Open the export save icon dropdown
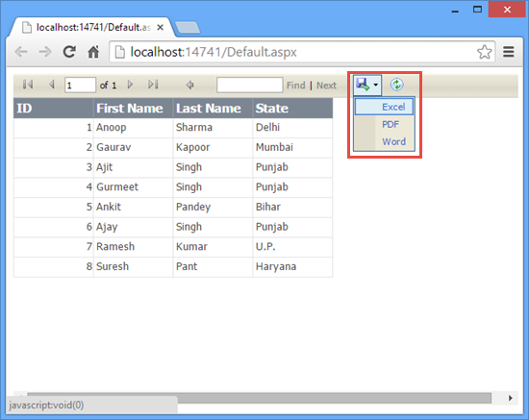 point(367,85)
